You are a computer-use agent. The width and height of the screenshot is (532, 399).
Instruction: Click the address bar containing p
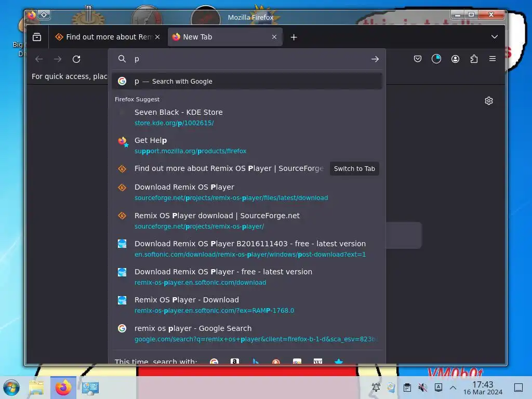click(247, 59)
